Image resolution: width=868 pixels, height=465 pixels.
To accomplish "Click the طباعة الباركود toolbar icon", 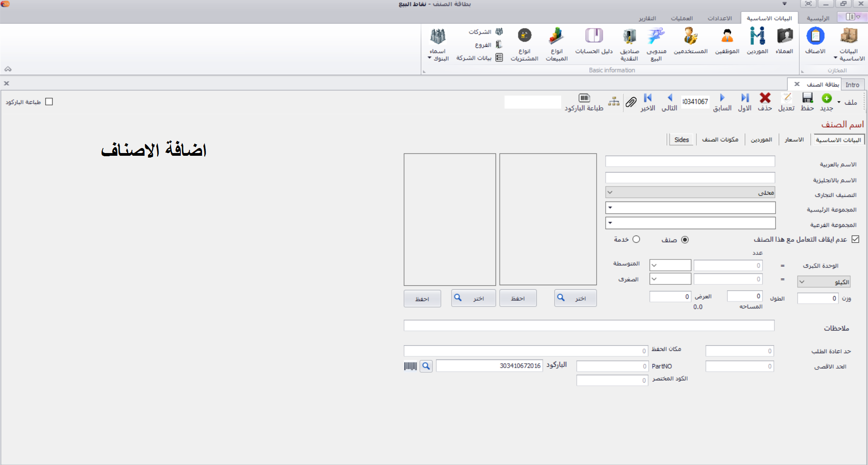I will [x=584, y=98].
